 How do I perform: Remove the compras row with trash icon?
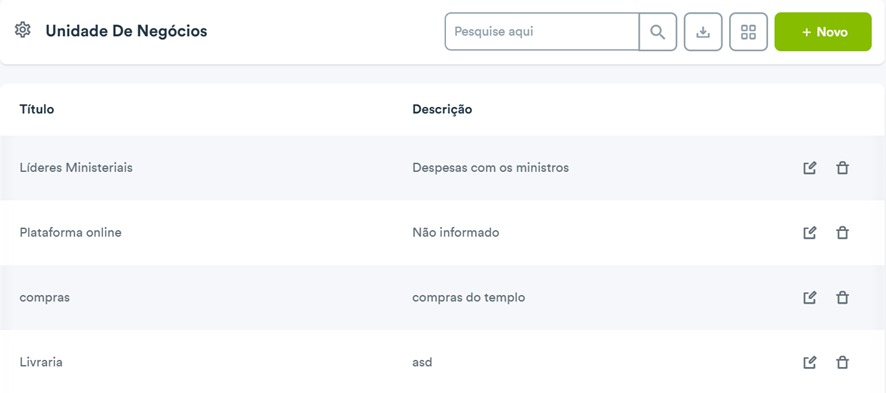click(842, 298)
